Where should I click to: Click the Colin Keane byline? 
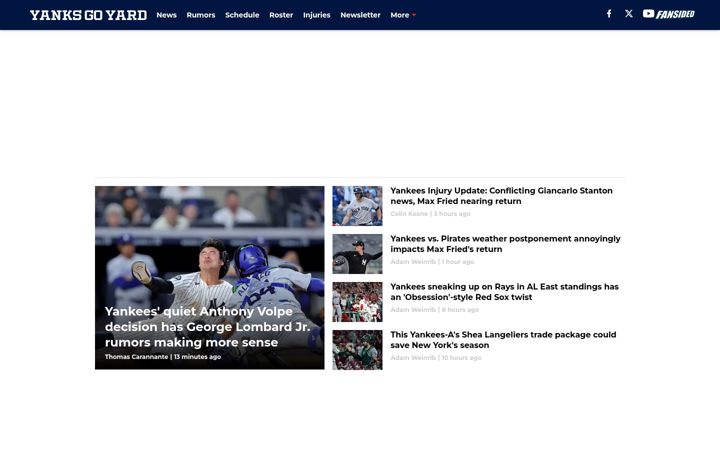tap(409, 214)
